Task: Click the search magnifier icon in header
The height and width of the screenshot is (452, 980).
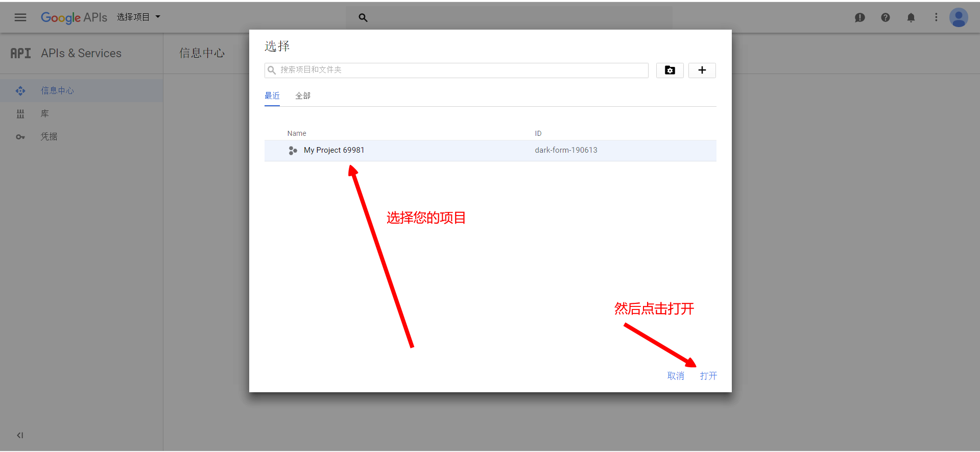Action: [363, 17]
